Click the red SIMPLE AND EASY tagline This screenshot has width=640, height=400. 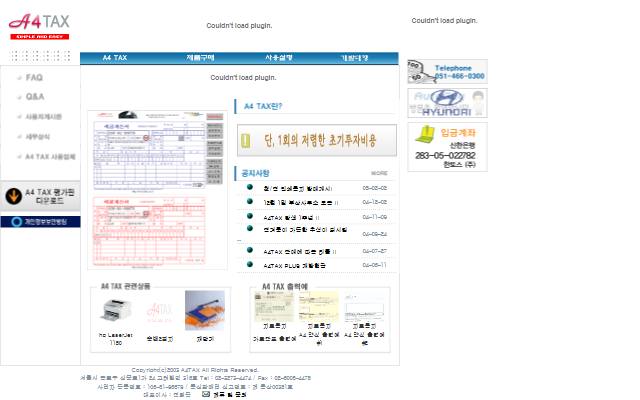pyautogui.click(x=40, y=37)
